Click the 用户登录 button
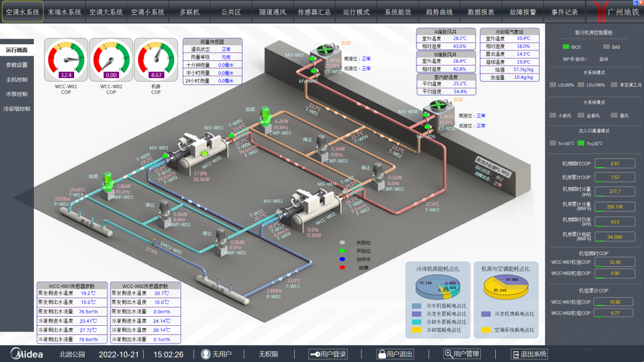The width and height of the screenshot is (644, 362). (x=328, y=354)
